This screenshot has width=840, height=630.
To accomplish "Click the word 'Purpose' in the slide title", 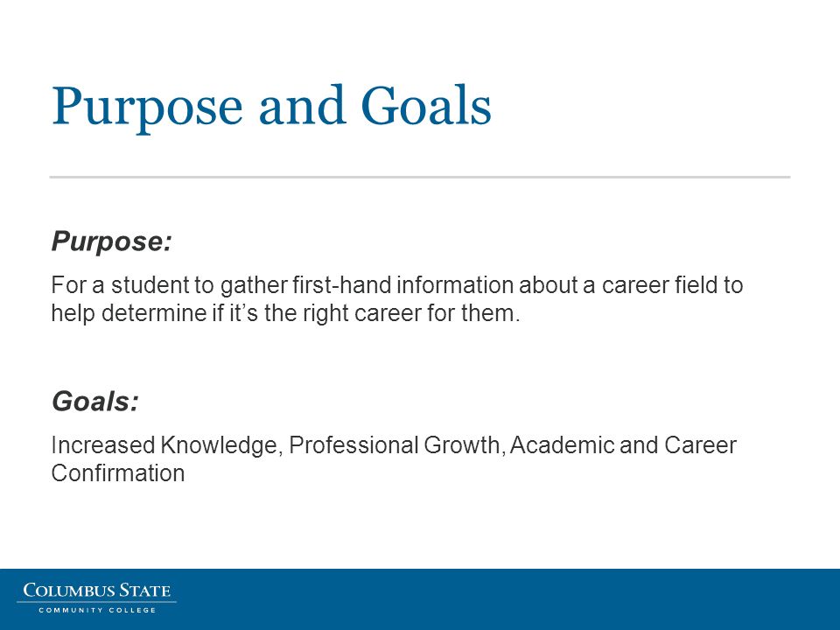I will click(147, 107).
